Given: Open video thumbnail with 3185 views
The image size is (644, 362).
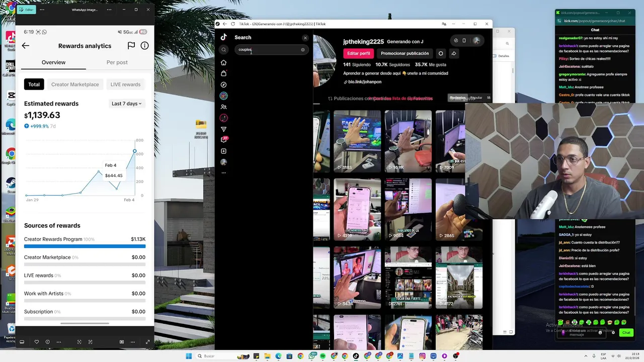Looking at the screenshot, I should pyautogui.click(x=357, y=141).
